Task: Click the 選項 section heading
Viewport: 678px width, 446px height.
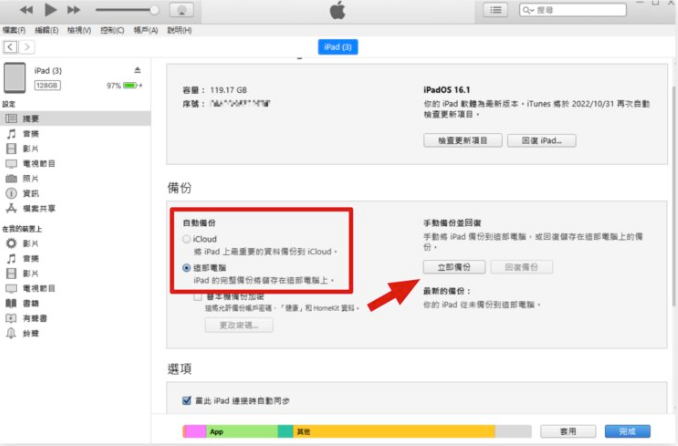Action: 179,369
